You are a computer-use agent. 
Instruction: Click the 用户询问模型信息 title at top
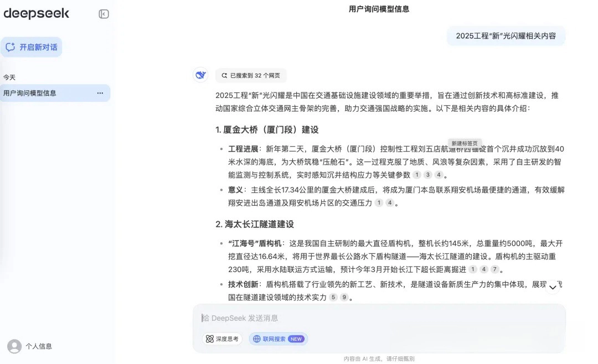379,9
